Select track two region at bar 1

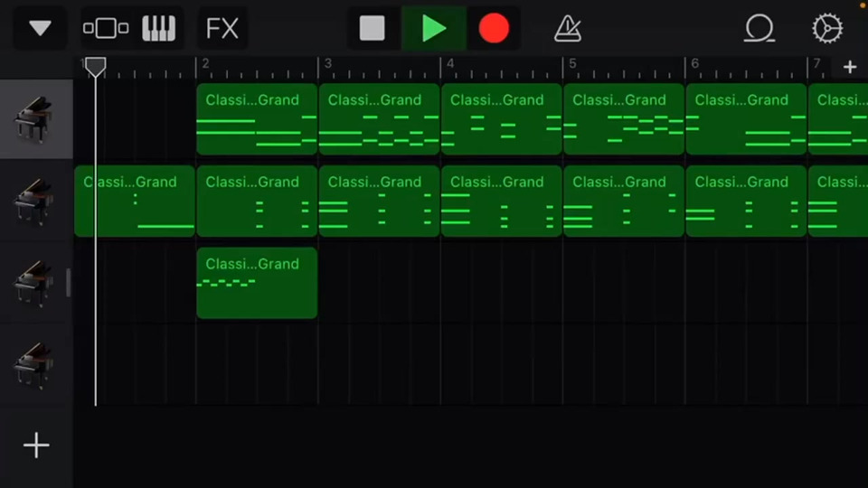135,201
